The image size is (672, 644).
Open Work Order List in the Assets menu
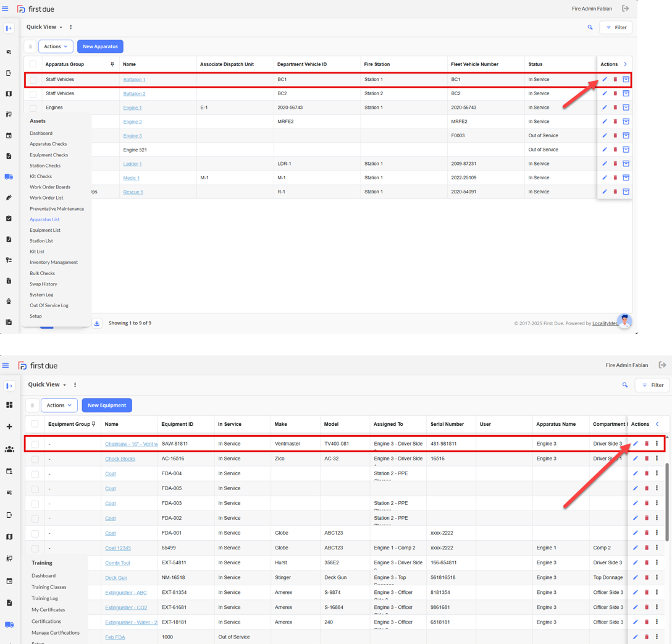46,198
